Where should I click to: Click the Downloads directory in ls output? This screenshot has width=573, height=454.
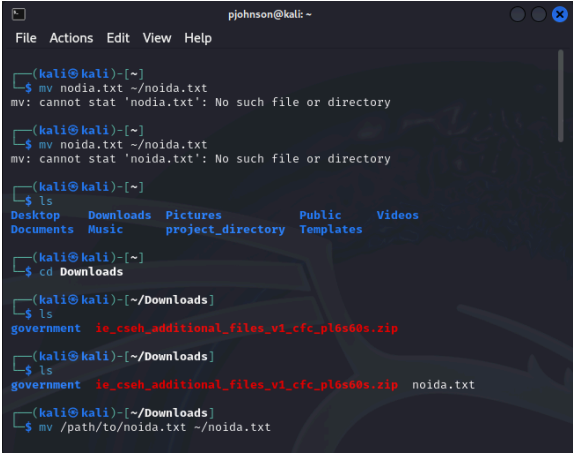point(119,215)
